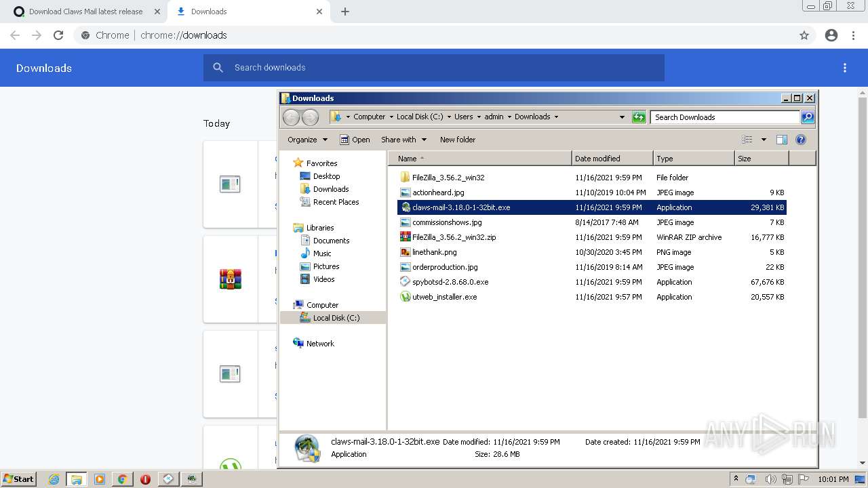Open the Chrome profile avatar icon
Screen dimensions: 868x488
(x=831, y=35)
